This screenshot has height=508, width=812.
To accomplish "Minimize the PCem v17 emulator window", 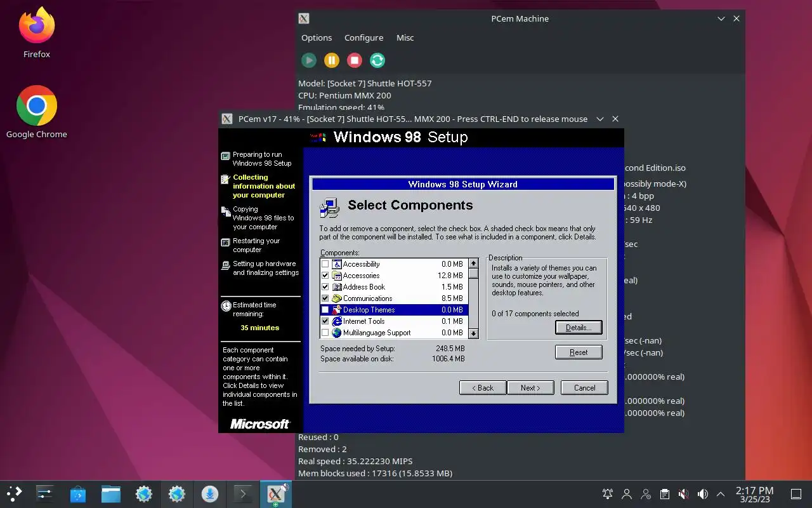I will click(600, 119).
